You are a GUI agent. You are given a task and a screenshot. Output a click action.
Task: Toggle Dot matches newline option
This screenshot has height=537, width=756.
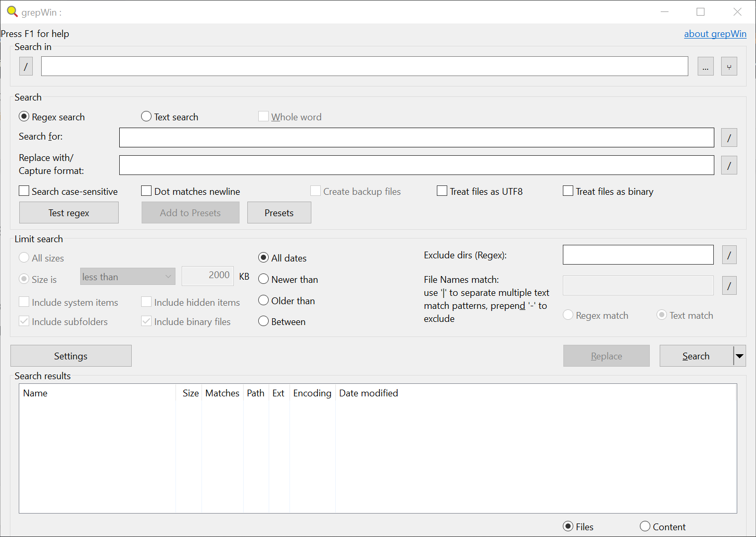point(146,191)
